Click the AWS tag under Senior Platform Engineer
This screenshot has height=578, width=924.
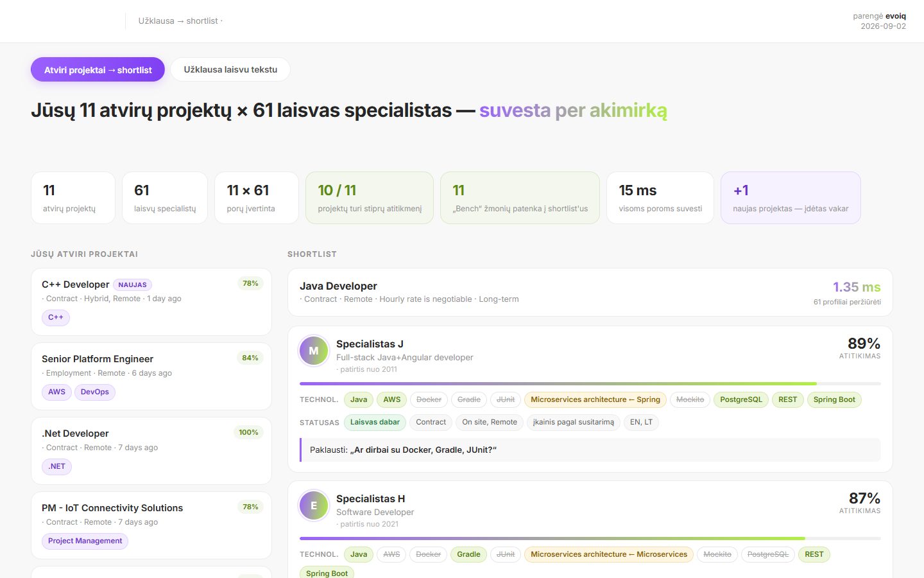(x=57, y=392)
